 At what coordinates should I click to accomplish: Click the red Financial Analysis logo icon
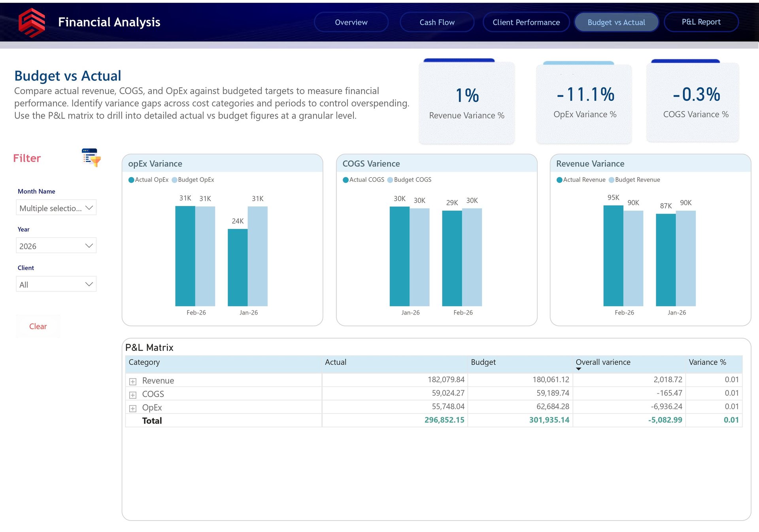pos(32,23)
